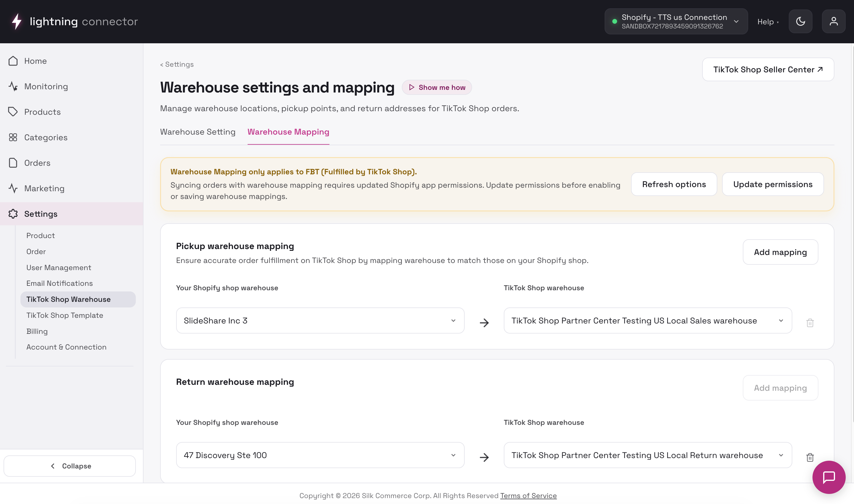Switch to Warehouse Setting tab
Image resolution: width=854 pixels, height=504 pixels.
pyautogui.click(x=198, y=132)
